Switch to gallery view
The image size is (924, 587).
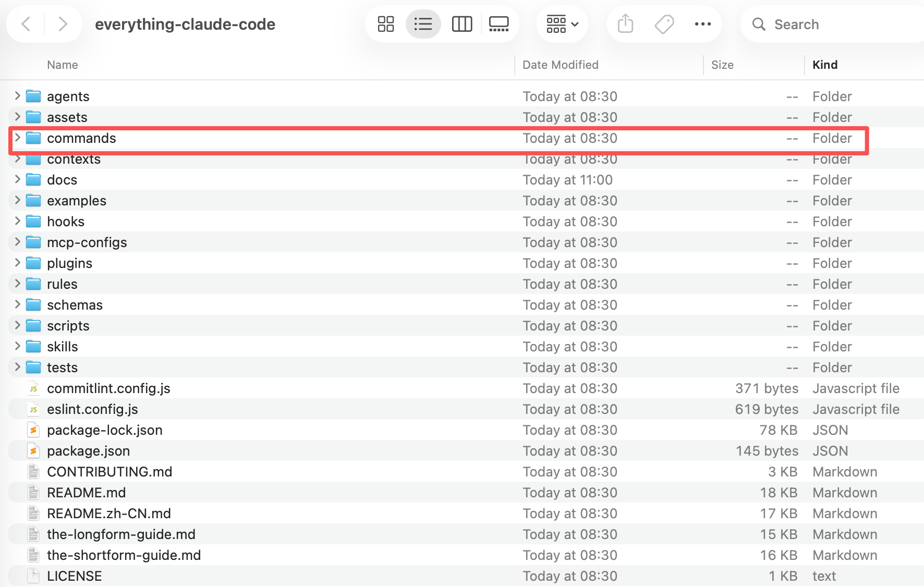click(x=499, y=24)
